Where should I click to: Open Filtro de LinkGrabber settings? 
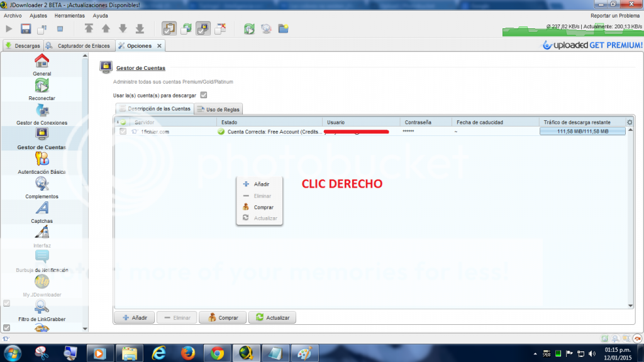42,312
